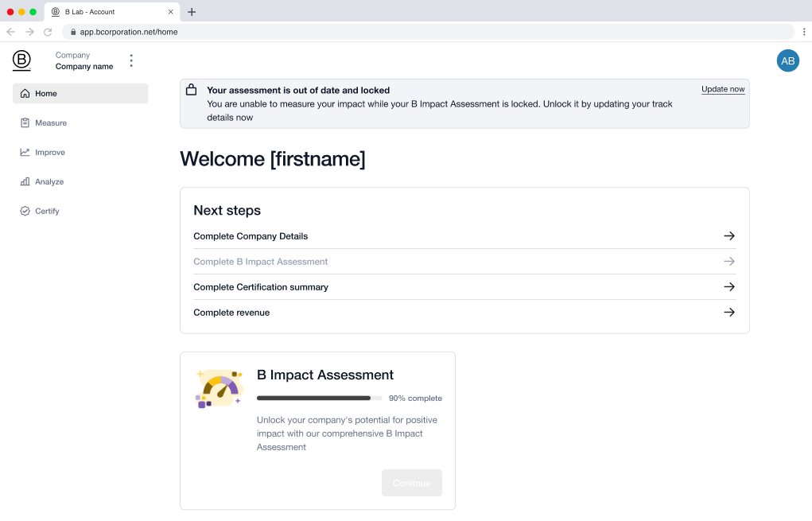This screenshot has width=812, height=521.
Task: Click the disabled Continue button
Action: (x=412, y=483)
